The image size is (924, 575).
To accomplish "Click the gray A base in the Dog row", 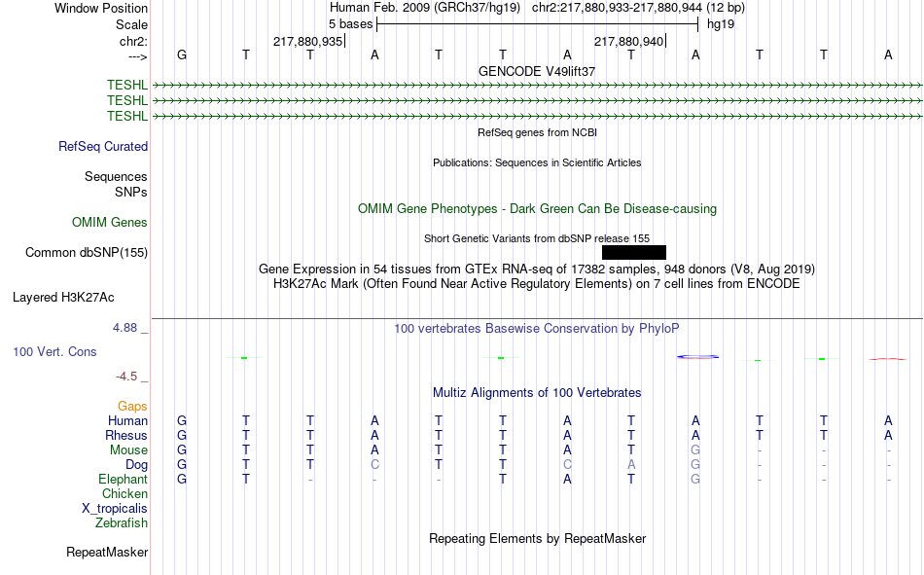I will 631,465.
